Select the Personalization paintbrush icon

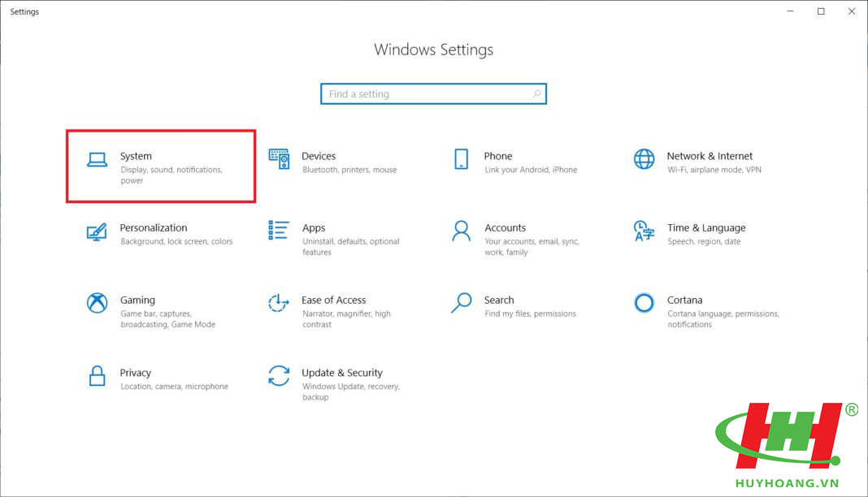tap(97, 231)
